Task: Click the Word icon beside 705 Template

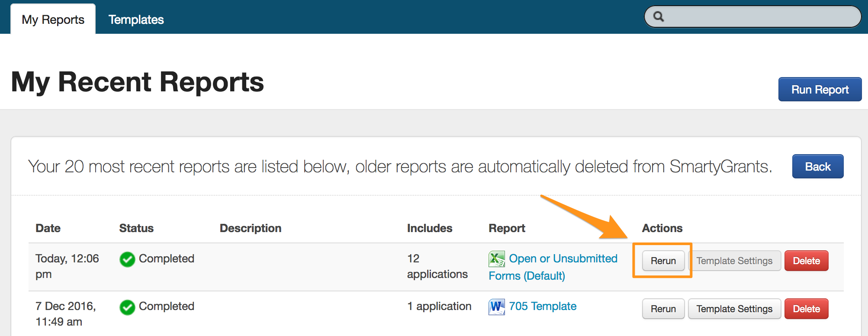Action: 496,307
